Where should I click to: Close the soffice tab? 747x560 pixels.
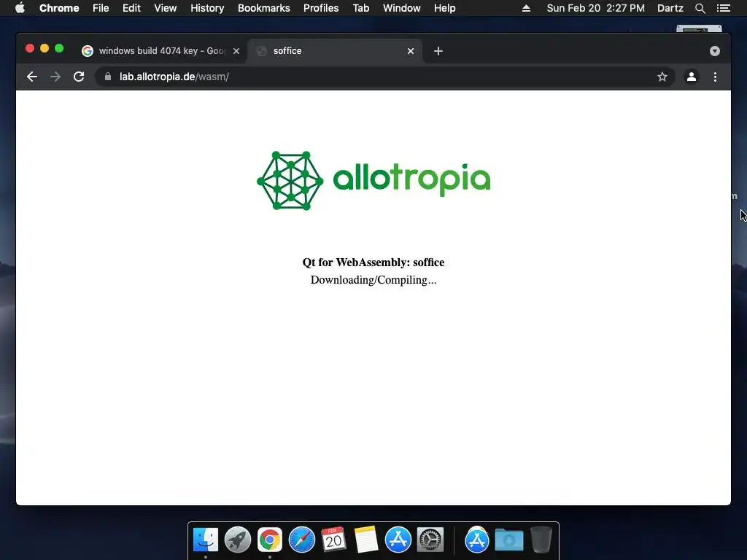[x=411, y=51]
